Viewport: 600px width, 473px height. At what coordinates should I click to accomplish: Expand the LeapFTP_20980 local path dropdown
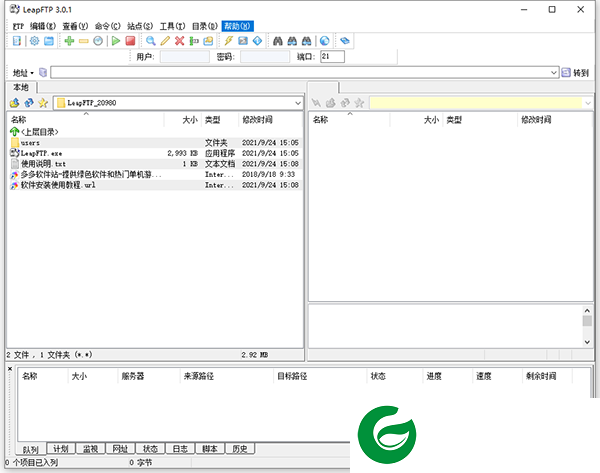(297, 103)
